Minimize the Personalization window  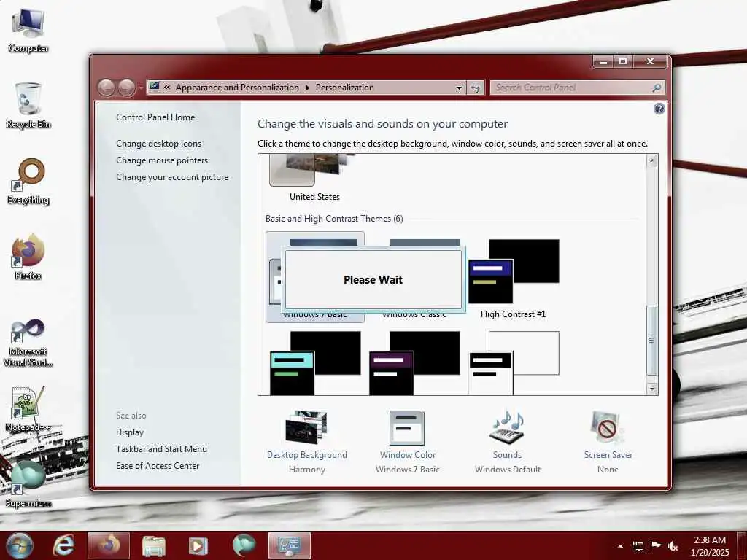pyautogui.click(x=603, y=62)
